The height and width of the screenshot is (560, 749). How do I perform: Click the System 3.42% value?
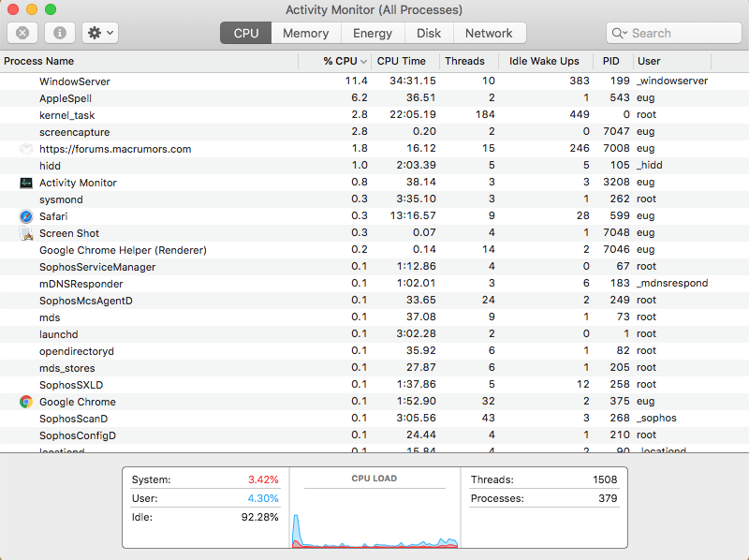263,479
